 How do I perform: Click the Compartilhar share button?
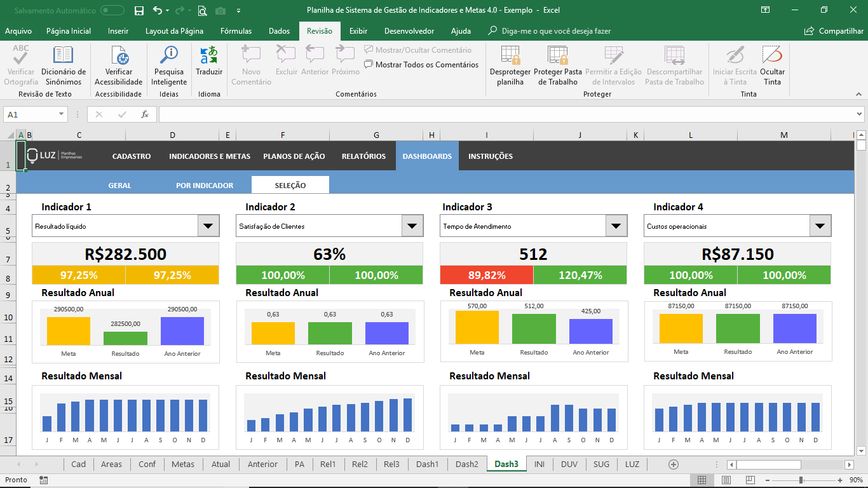pos(834,31)
